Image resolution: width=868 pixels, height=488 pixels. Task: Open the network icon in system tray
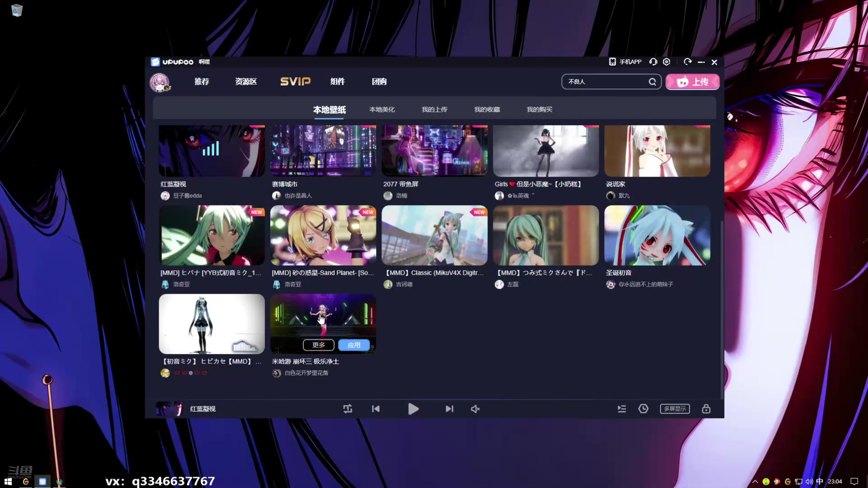point(798,482)
